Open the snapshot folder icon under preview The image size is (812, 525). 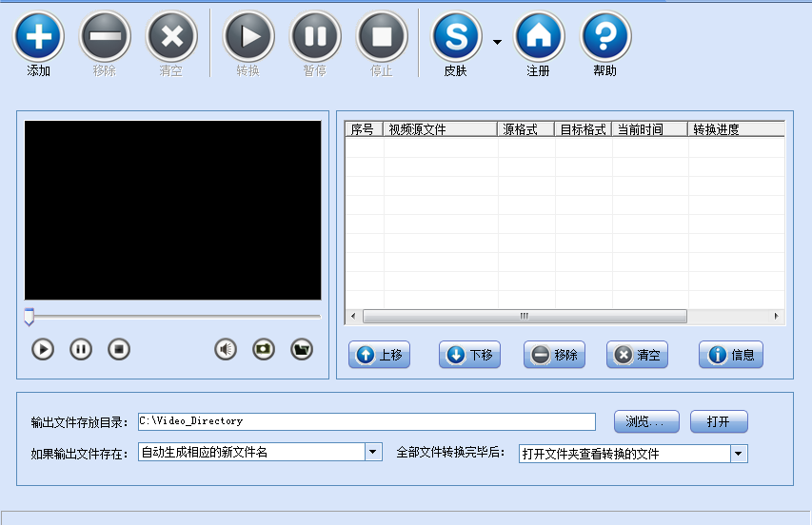click(302, 350)
